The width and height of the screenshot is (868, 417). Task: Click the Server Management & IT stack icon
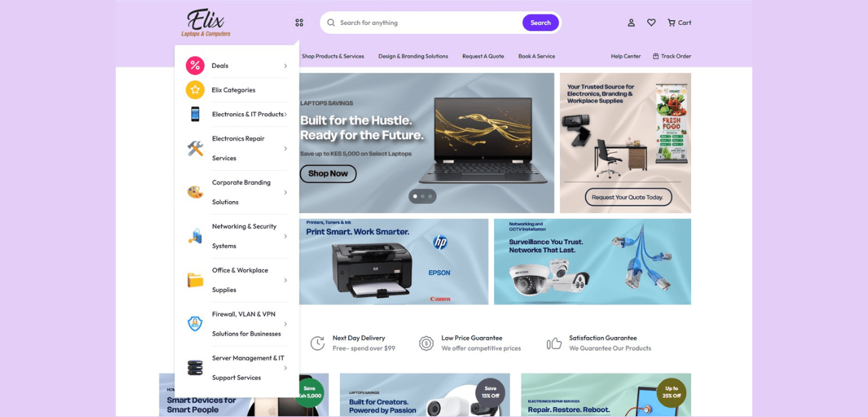coord(194,367)
